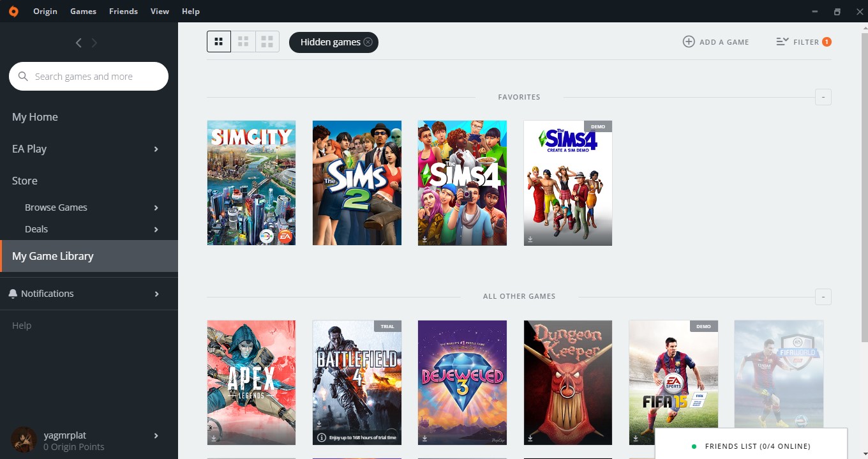Screen dimensions: 868x459
Task: Click the notifications bell icon
Action: click(13, 294)
